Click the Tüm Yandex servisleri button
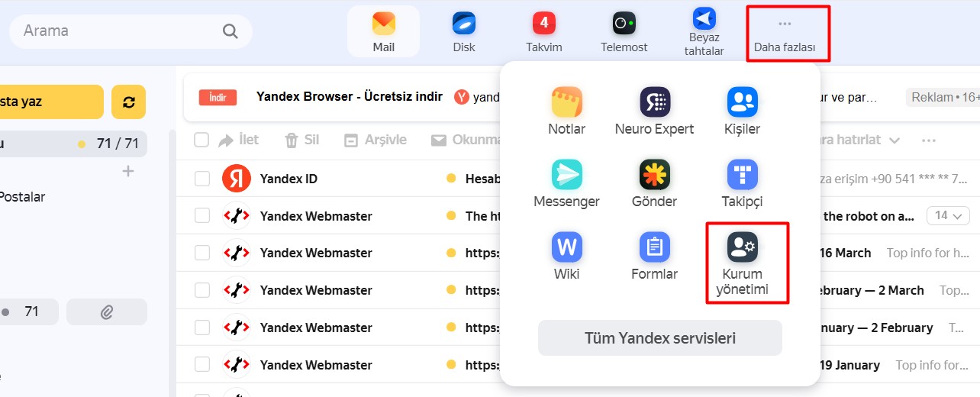The image size is (980, 397). point(660,337)
